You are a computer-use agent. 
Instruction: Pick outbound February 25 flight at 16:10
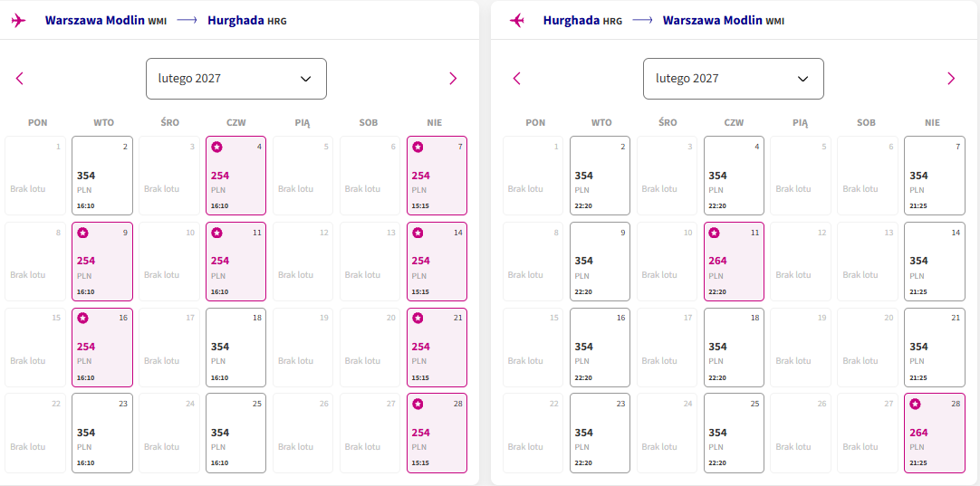[x=236, y=433]
